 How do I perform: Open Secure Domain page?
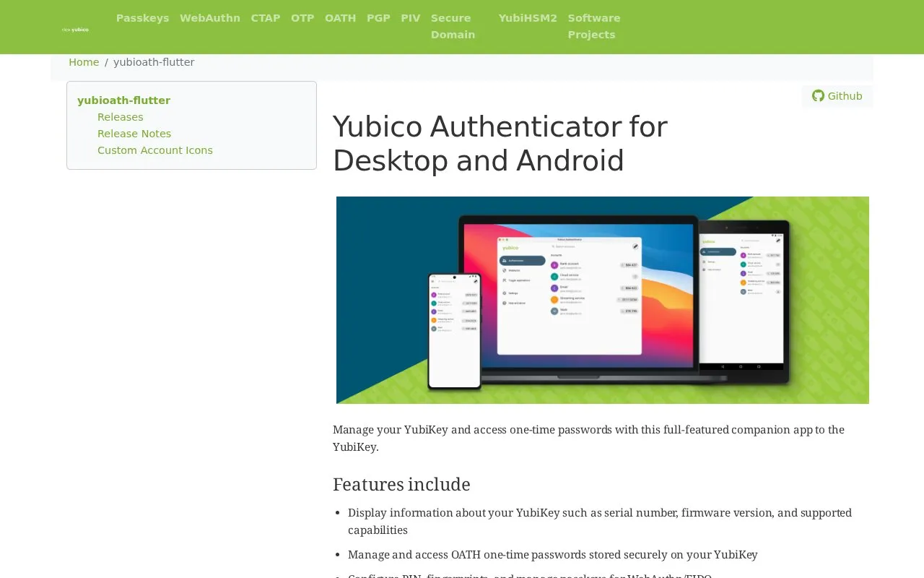pos(453,26)
